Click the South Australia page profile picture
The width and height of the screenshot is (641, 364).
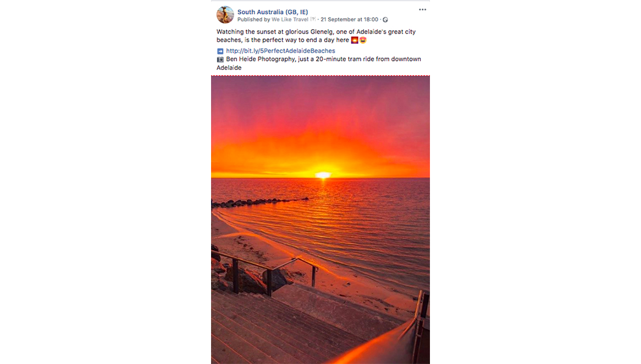(225, 15)
